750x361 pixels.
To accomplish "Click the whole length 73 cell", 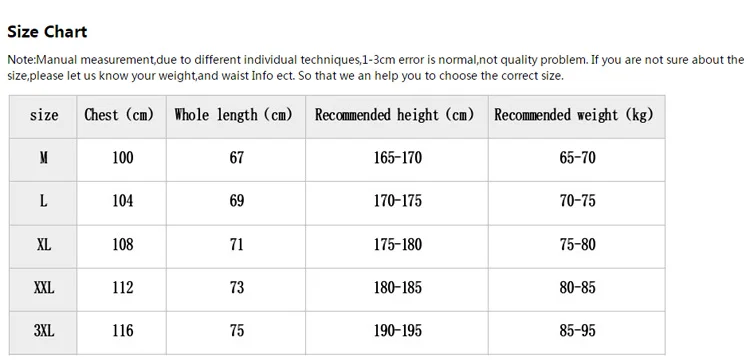I will tap(236, 290).
